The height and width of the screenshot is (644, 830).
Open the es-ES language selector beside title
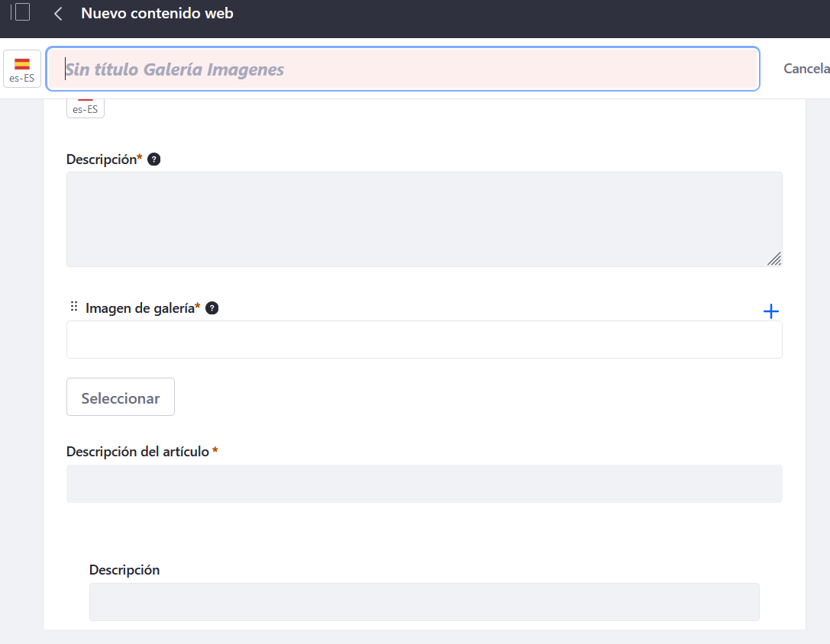(22, 69)
